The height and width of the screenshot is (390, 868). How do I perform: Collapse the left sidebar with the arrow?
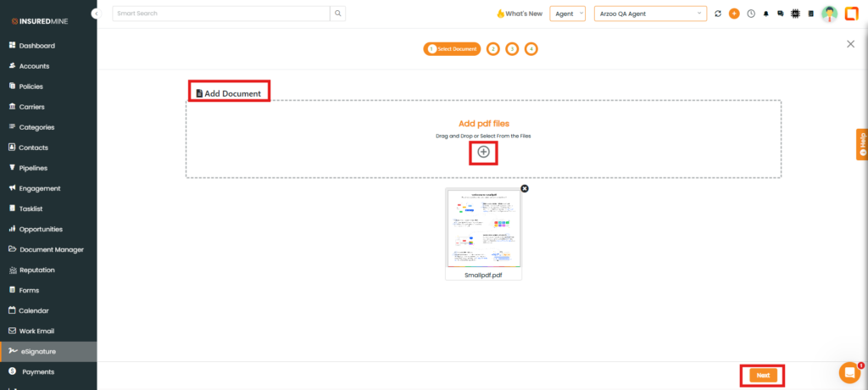coord(97,14)
